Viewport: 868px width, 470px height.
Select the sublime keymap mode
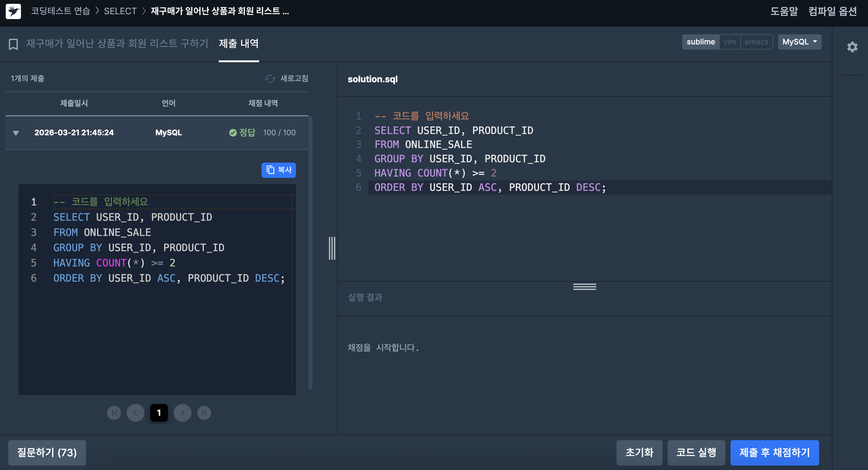tap(701, 42)
